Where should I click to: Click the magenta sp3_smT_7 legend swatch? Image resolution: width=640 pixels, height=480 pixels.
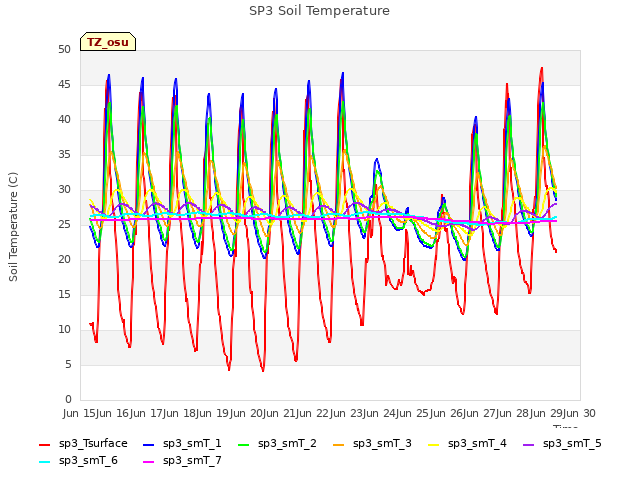(148, 462)
